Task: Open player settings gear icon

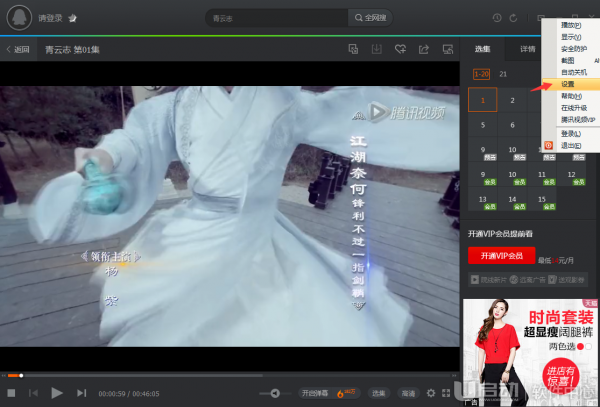Action: coord(431,393)
